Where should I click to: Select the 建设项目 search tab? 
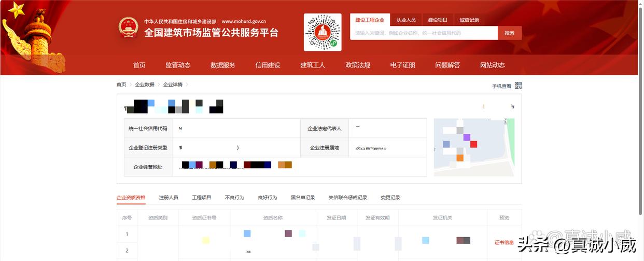[438, 20]
